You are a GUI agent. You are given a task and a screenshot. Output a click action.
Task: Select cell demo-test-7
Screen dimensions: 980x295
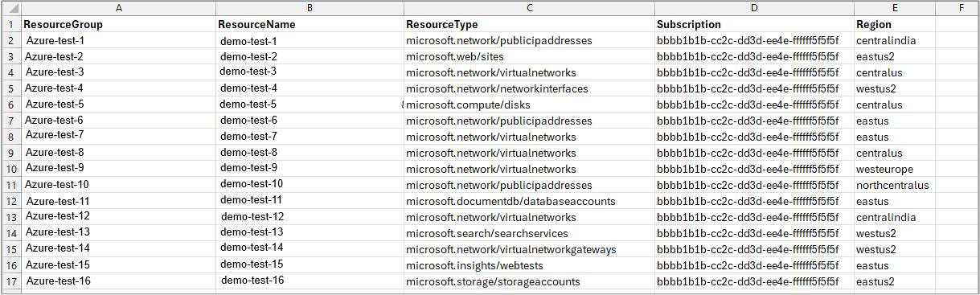point(310,137)
